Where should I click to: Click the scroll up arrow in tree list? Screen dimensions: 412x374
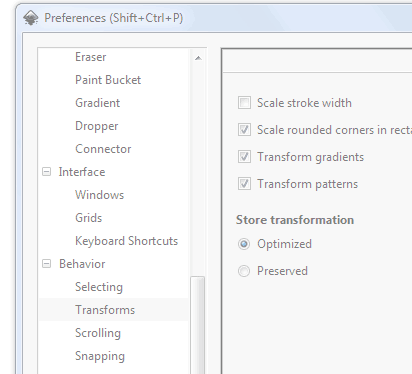(x=198, y=58)
